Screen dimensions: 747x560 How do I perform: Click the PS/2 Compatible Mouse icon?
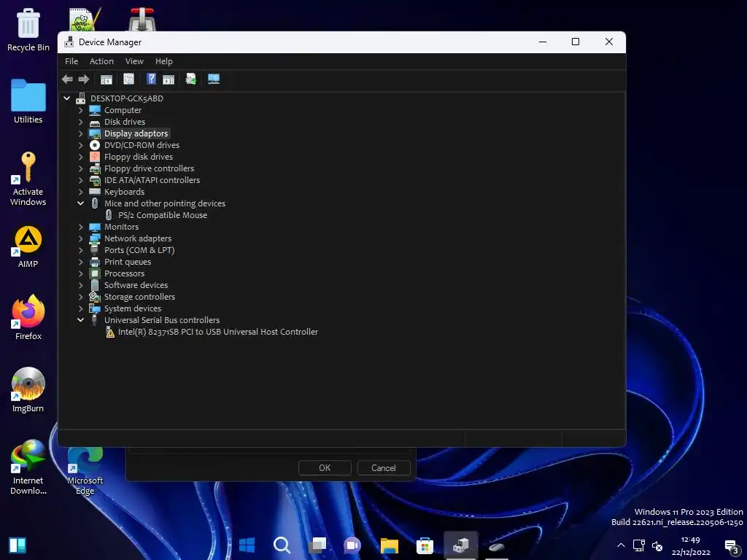109,215
